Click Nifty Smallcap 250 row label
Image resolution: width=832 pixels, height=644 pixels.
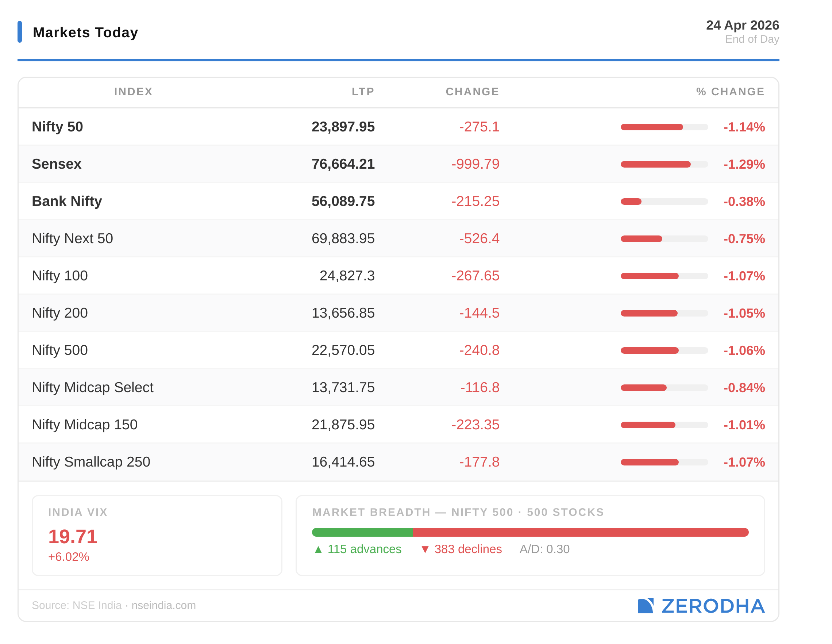(91, 462)
